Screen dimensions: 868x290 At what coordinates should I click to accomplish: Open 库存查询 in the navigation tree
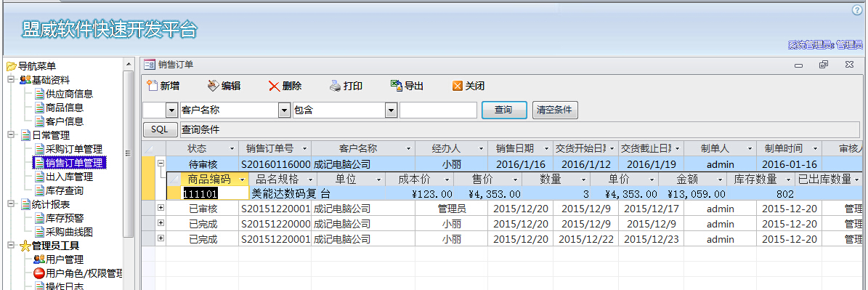click(x=65, y=190)
